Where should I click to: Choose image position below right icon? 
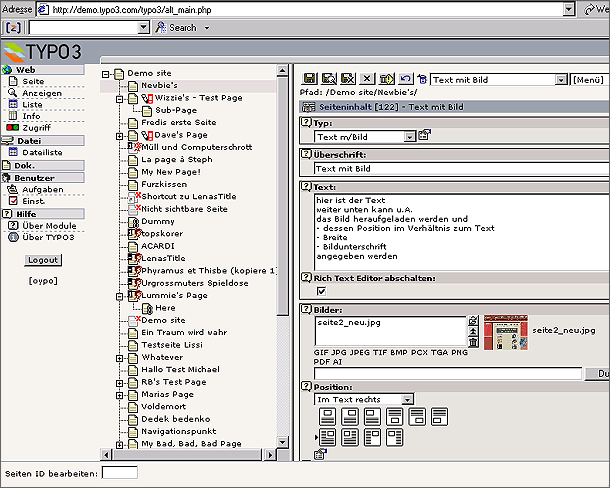(417, 417)
